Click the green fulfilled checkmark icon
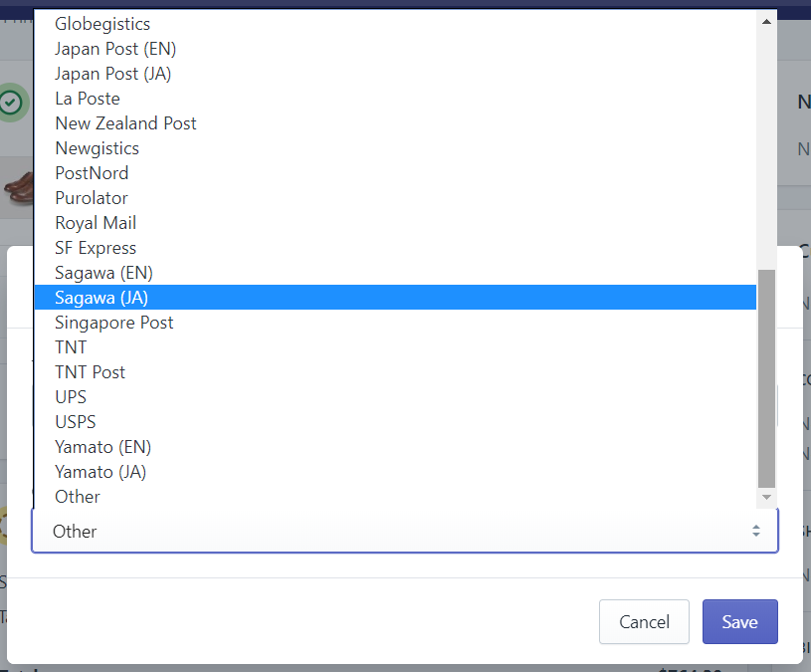Viewport: 811px width, 672px height. point(11,103)
